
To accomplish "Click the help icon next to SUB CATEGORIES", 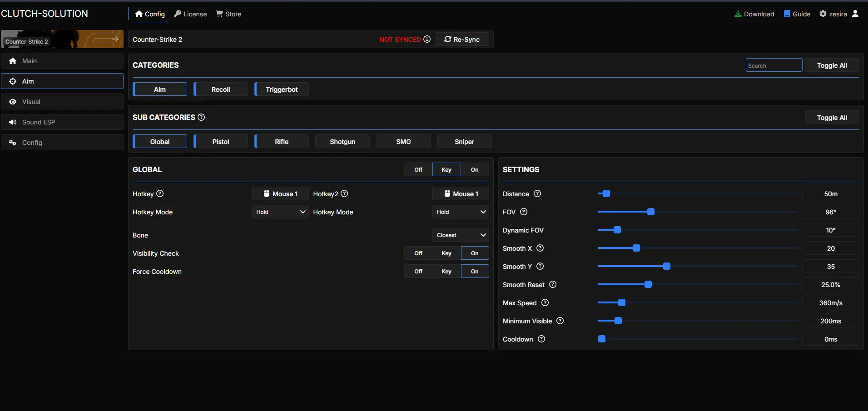I will (201, 117).
